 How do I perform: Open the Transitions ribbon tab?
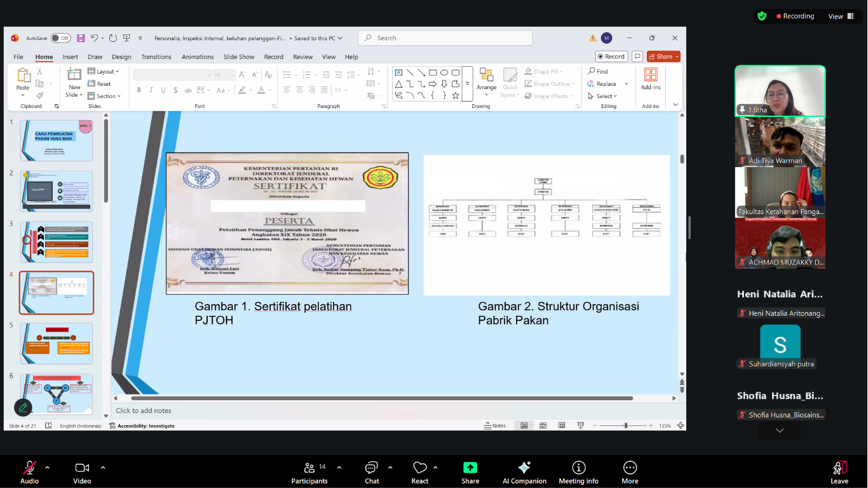tap(156, 57)
